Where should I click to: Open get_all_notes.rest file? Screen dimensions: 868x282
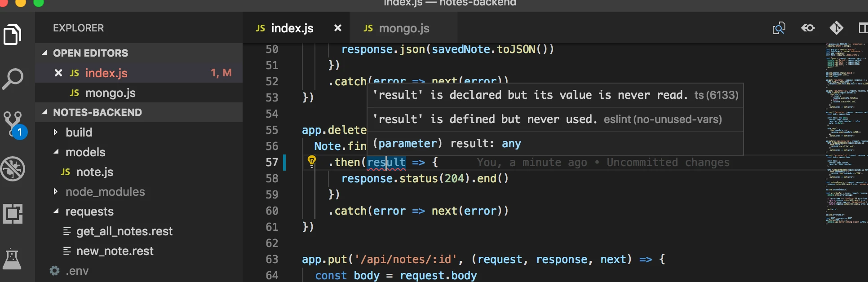pos(139,231)
